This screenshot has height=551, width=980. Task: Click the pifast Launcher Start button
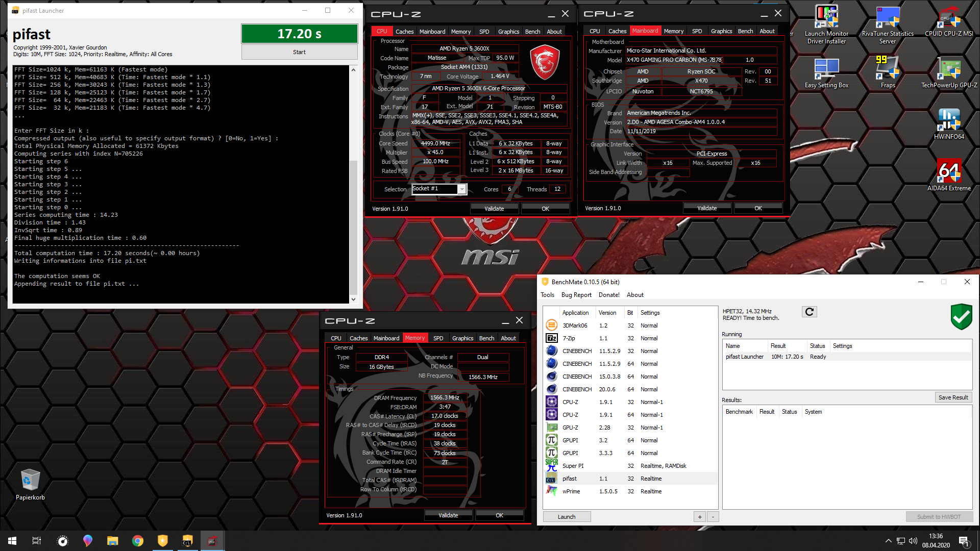299,52
